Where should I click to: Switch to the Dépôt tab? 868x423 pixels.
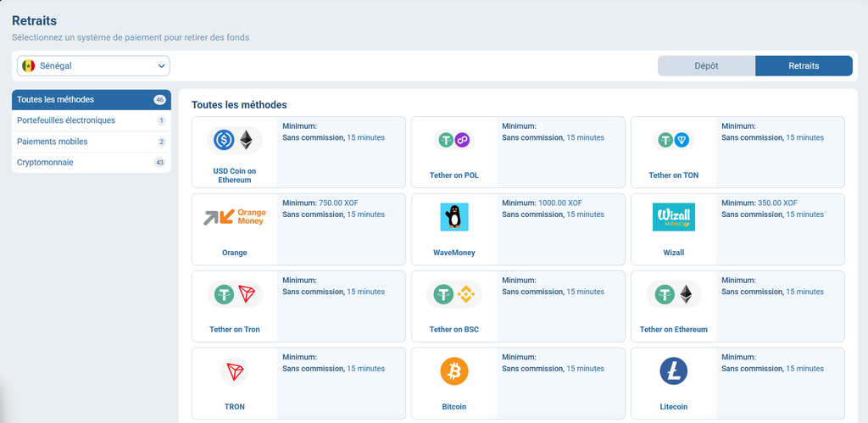point(706,66)
